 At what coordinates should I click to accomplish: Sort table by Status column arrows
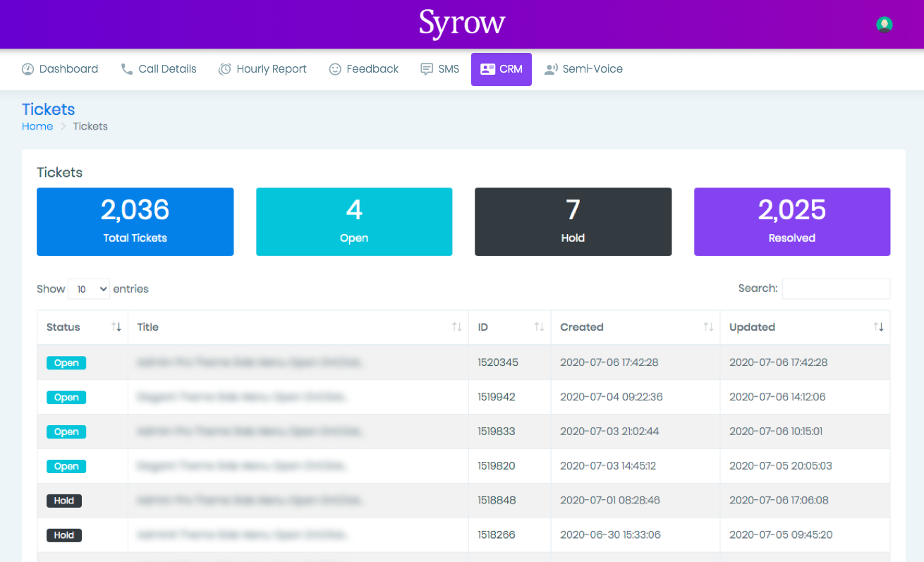116,327
